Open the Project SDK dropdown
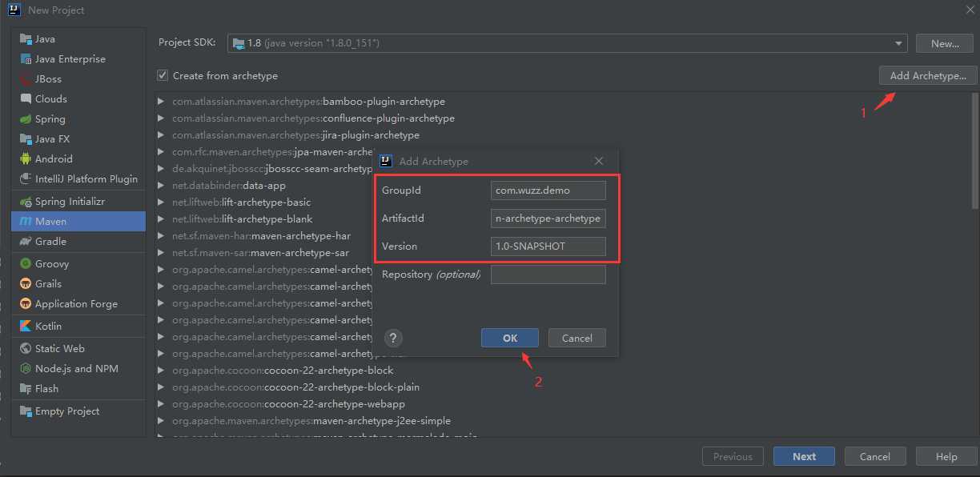This screenshot has width=980, height=477. (x=567, y=43)
